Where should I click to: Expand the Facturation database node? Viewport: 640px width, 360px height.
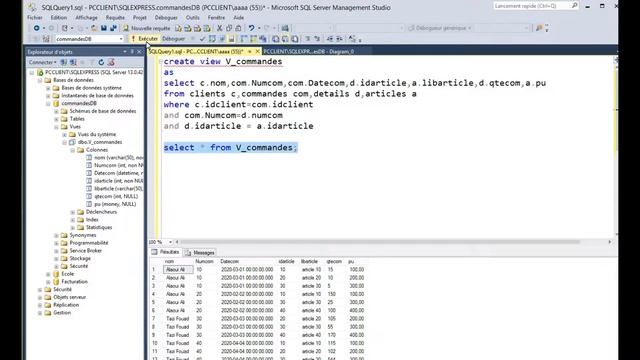[x=48, y=282]
